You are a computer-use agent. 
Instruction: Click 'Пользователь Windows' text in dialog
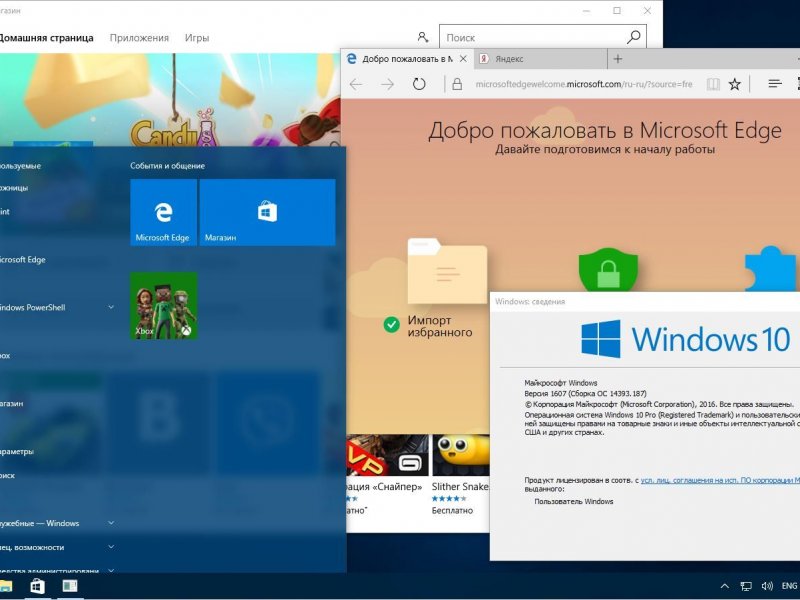tap(573, 502)
